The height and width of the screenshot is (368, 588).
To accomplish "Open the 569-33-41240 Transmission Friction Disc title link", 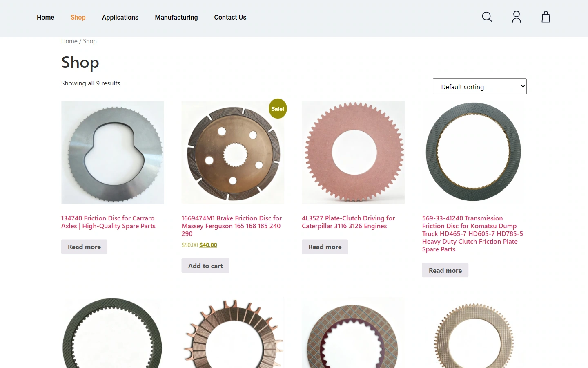I will (x=472, y=233).
